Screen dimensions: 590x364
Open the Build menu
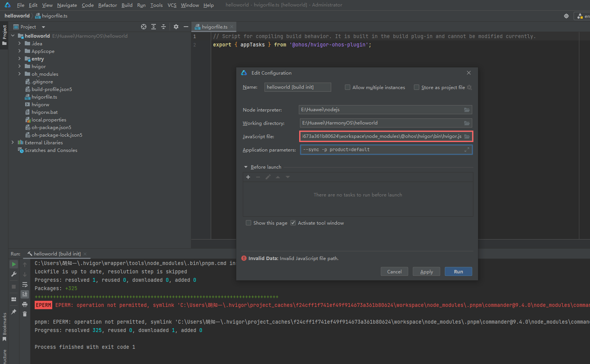(127, 5)
